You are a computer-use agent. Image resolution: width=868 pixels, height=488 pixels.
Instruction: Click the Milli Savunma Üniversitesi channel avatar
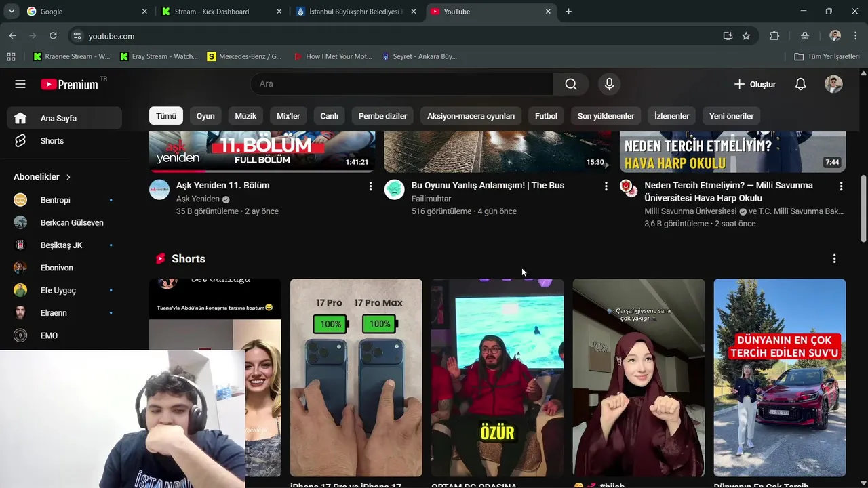coord(629,189)
